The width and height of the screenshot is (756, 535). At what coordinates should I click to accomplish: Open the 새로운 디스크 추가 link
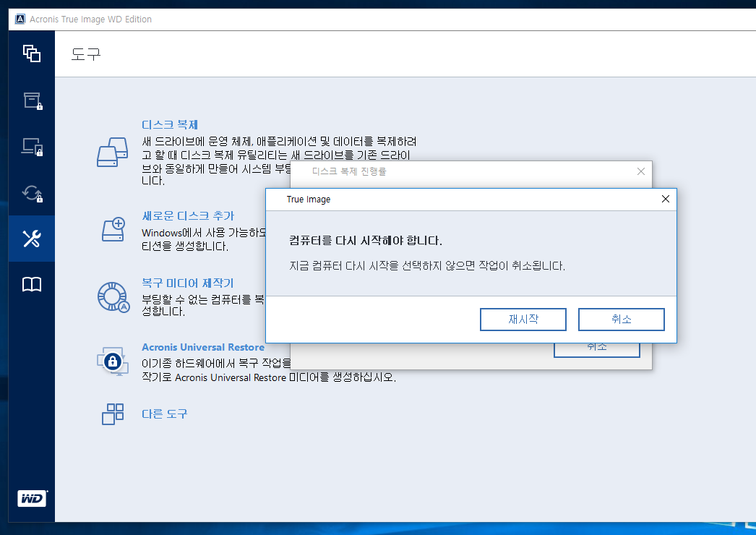click(x=188, y=215)
